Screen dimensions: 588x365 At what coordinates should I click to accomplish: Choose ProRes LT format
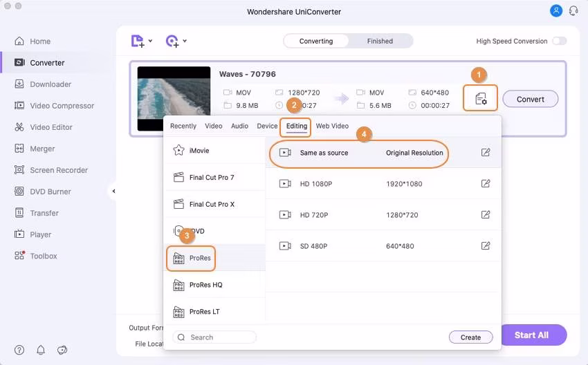coord(215,311)
